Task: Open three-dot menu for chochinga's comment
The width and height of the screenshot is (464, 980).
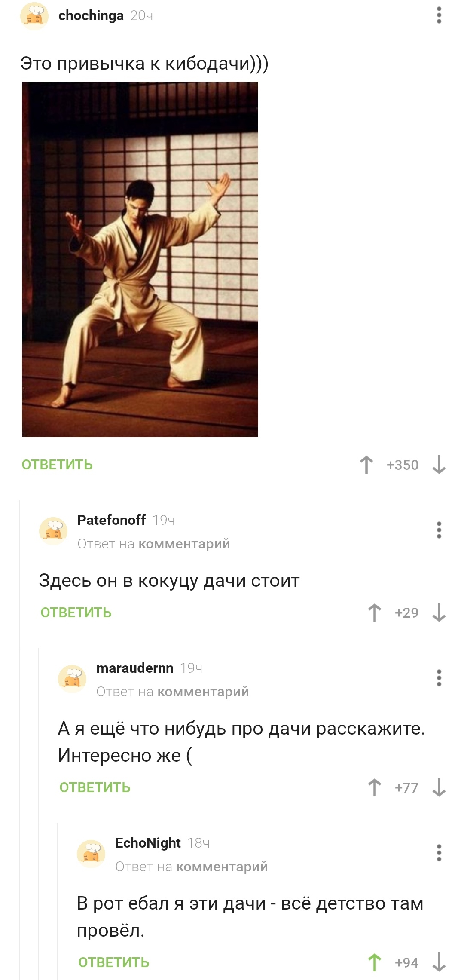Action: [439, 15]
